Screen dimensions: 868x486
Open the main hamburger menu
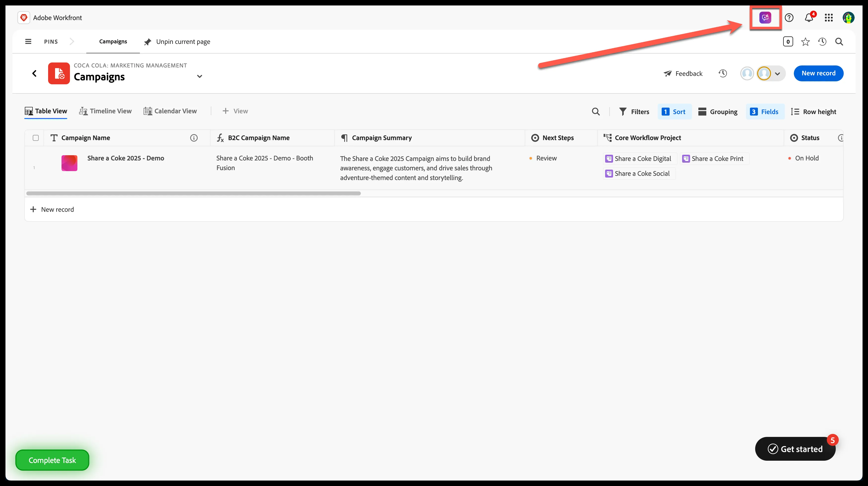click(28, 41)
